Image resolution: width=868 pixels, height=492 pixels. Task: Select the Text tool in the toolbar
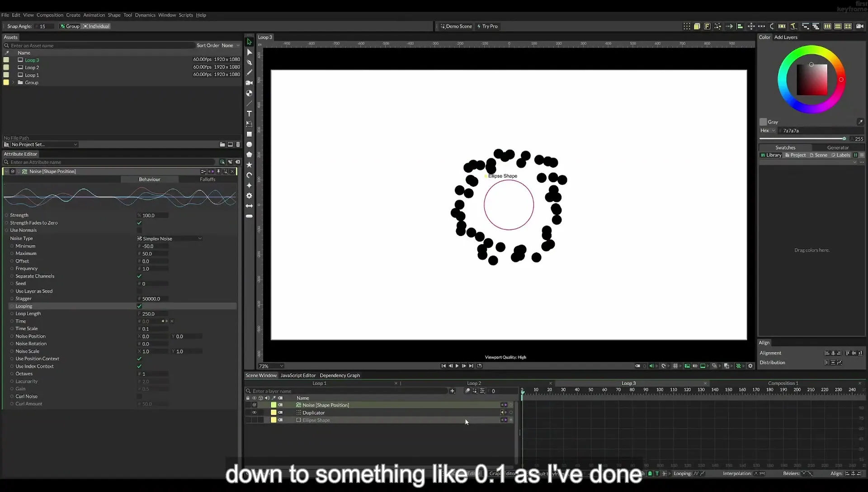249,114
